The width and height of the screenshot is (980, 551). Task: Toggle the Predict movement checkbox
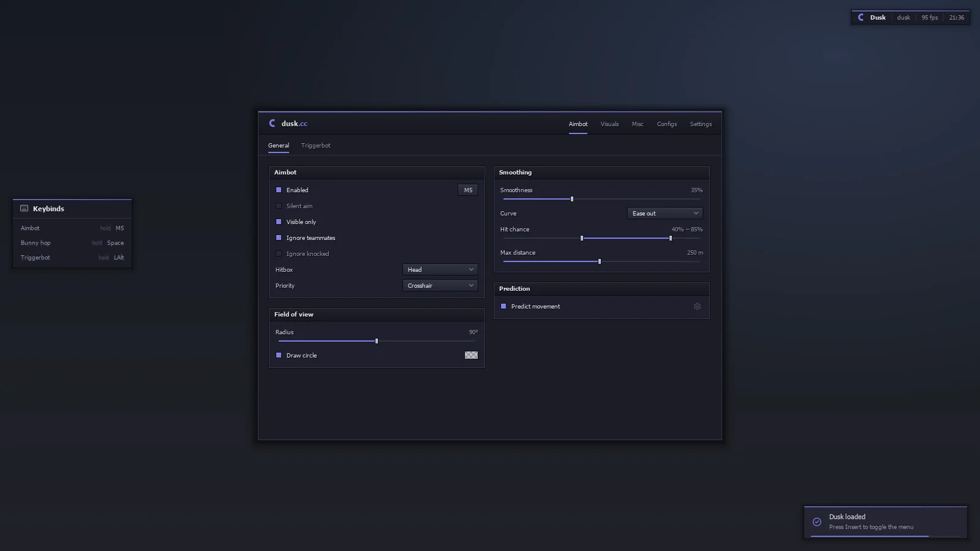[503, 307]
